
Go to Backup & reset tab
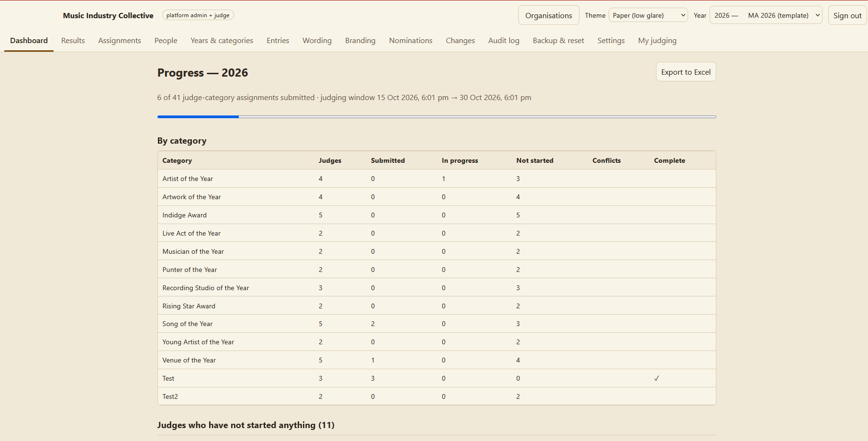pyautogui.click(x=558, y=41)
